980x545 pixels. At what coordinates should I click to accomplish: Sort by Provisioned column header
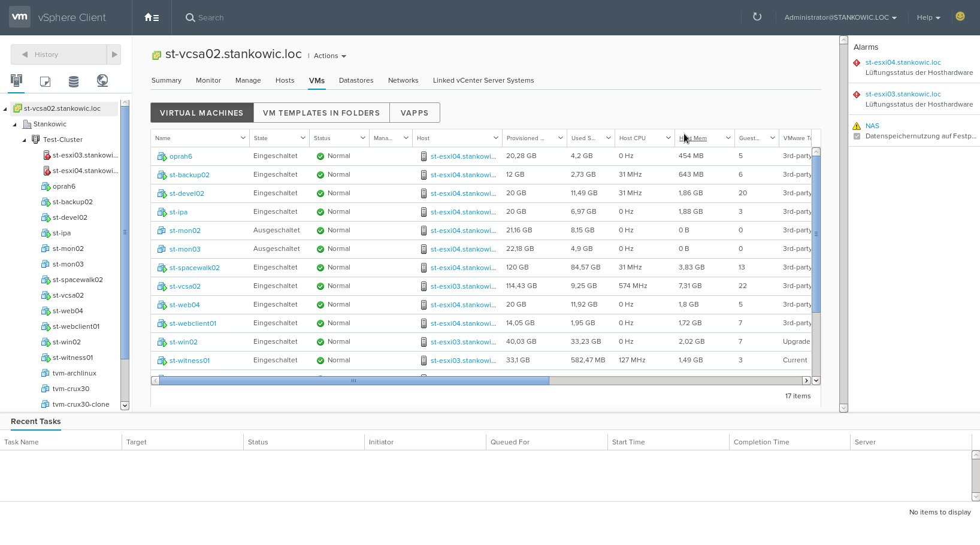[525, 138]
